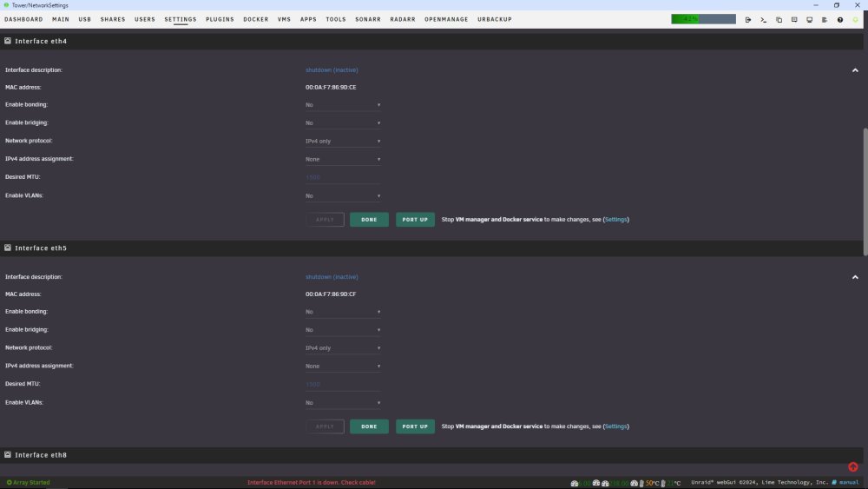Click the page vertical scrollbar

(x=865, y=192)
